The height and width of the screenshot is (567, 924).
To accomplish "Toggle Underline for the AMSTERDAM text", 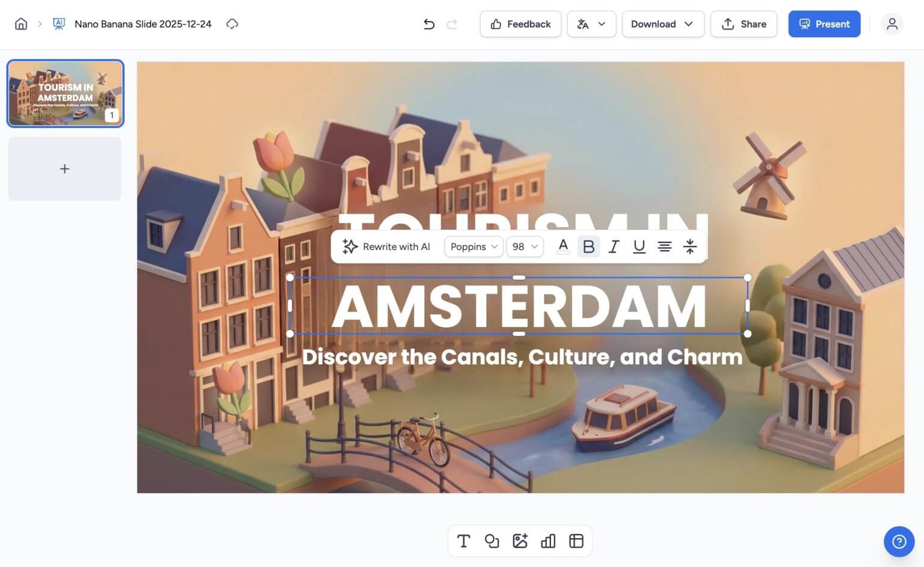I will pyautogui.click(x=639, y=246).
